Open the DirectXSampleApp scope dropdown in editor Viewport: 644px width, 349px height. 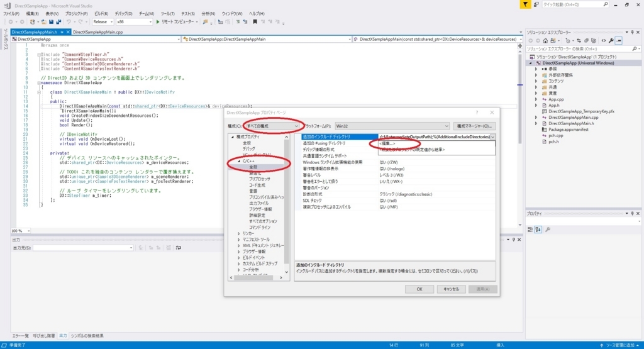[x=96, y=39]
